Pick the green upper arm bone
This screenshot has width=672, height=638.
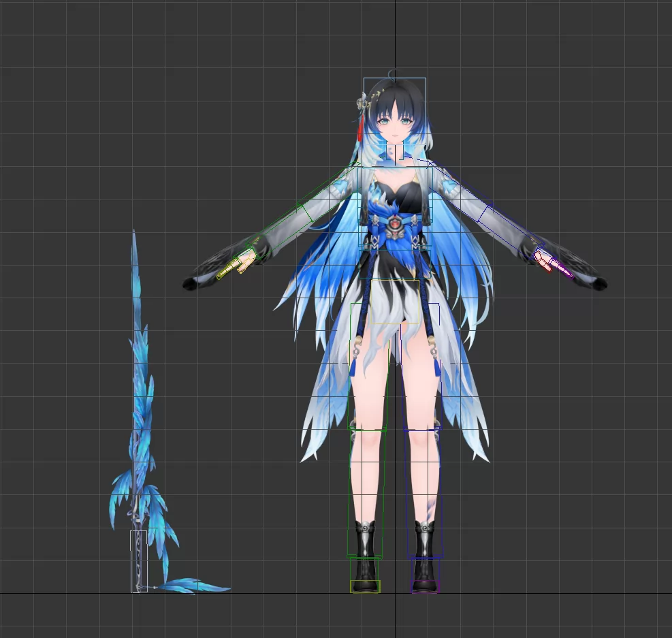pyautogui.click(x=330, y=191)
